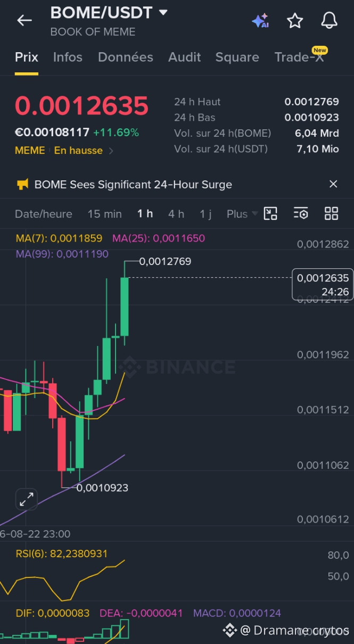The width and height of the screenshot is (354, 644).
Task: Click the Vol. sur 24 h(USDT) value 7,10 Mio
Action: [x=318, y=149]
